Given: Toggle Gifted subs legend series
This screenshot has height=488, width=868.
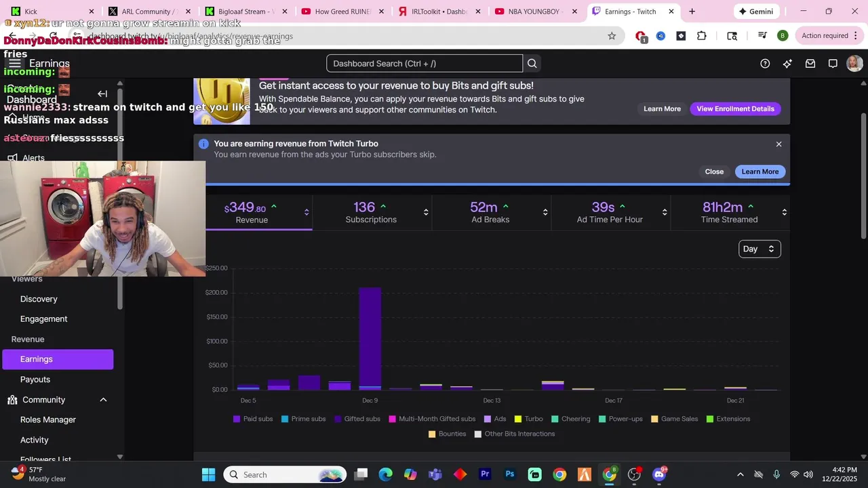Looking at the screenshot, I should coord(357,419).
